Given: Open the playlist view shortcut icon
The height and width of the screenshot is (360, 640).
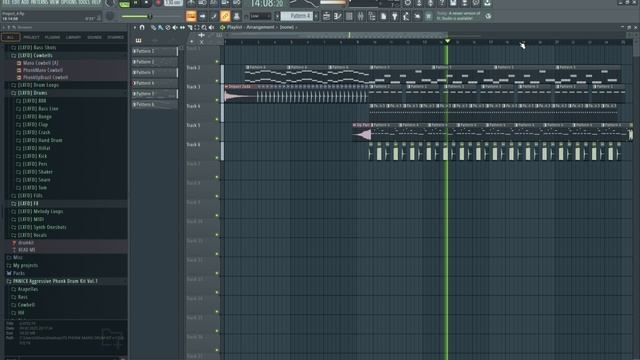Looking at the screenshot, I should coord(326,16).
